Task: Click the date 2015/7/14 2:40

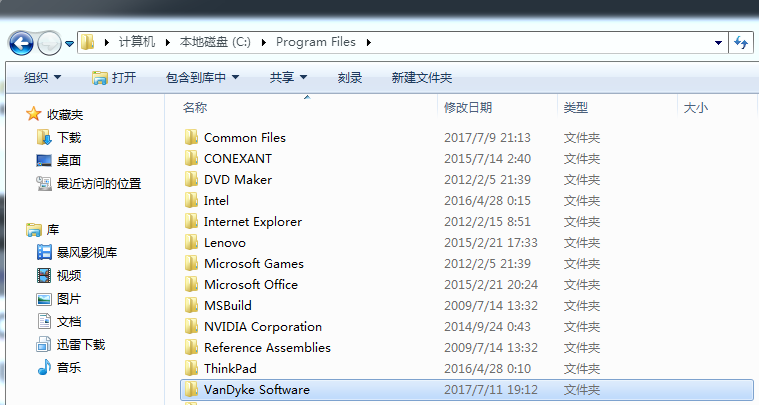Action: [x=487, y=158]
